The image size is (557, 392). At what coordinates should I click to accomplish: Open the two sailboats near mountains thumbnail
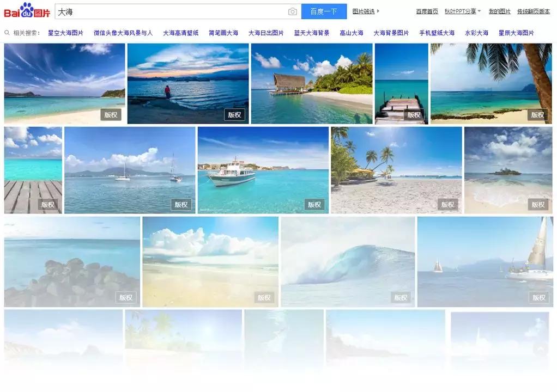130,170
